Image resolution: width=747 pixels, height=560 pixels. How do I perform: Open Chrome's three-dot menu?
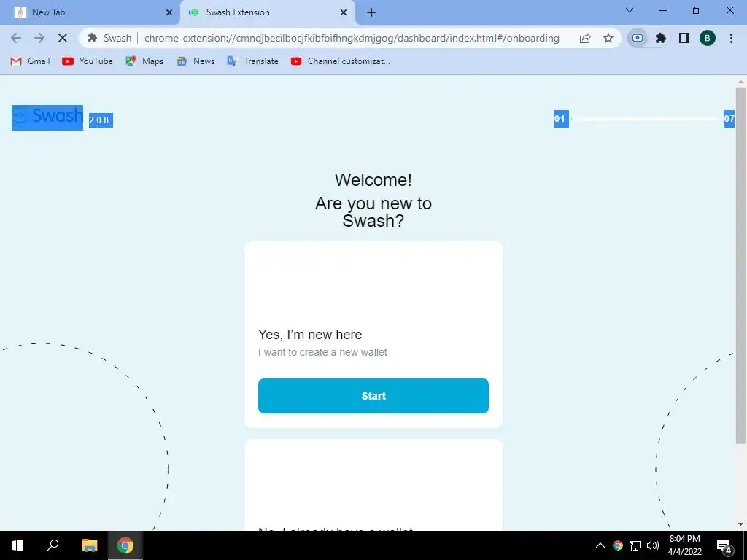[x=731, y=38]
